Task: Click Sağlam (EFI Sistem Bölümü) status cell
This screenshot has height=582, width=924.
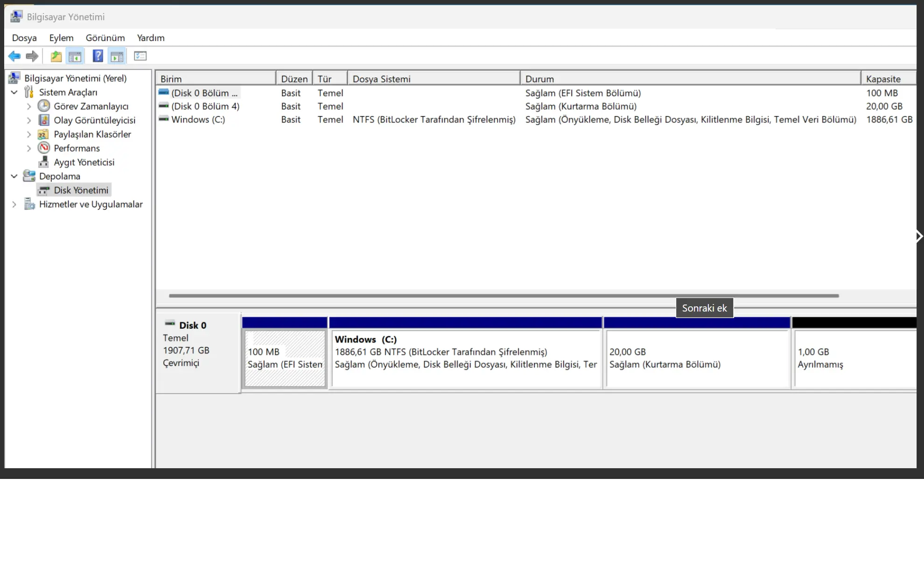Action: 583,93
